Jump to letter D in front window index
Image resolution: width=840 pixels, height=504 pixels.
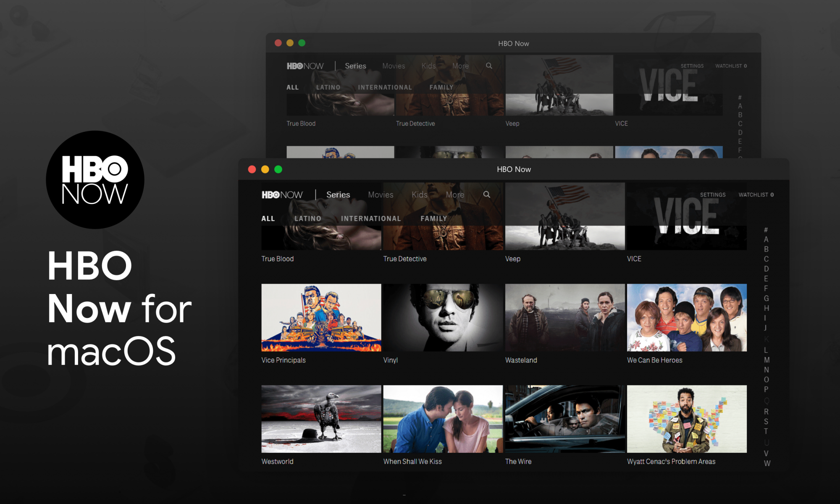click(x=766, y=269)
